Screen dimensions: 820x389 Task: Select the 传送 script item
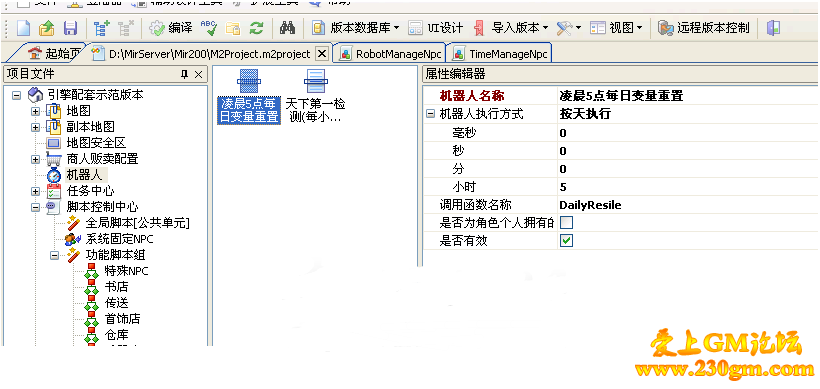pyautogui.click(x=116, y=303)
